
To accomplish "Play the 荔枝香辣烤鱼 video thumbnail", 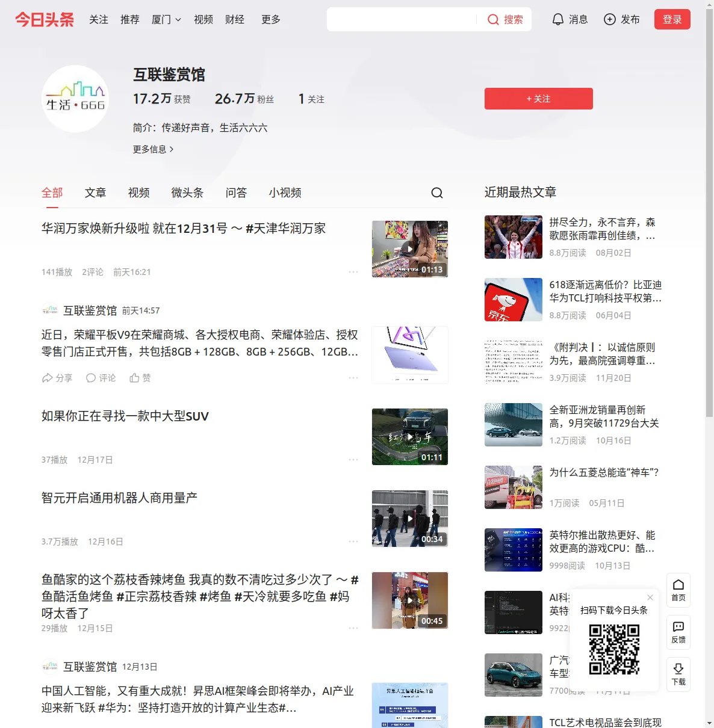I will pyautogui.click(x=410, y=600).
